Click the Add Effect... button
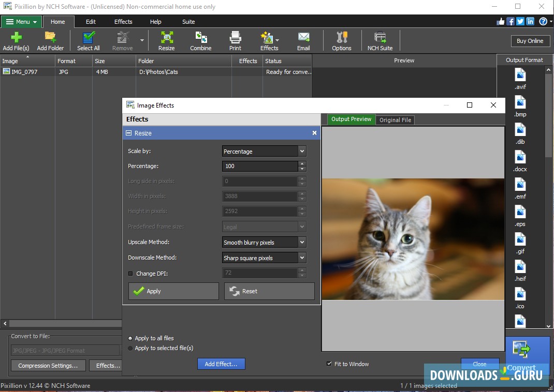Image resolution: width=554 pixels, height=392 pixels. click(x=221, y=364)
